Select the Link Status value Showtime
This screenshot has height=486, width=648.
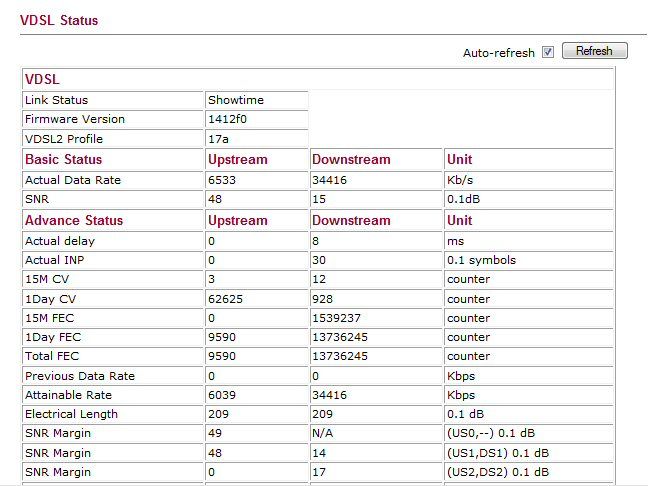[x=236, y=100]
